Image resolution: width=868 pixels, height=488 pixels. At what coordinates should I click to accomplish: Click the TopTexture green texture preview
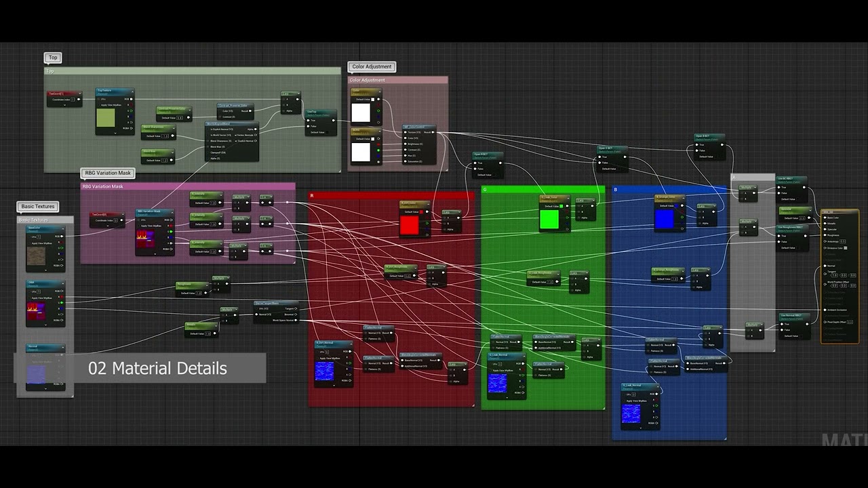pos(106,118)
